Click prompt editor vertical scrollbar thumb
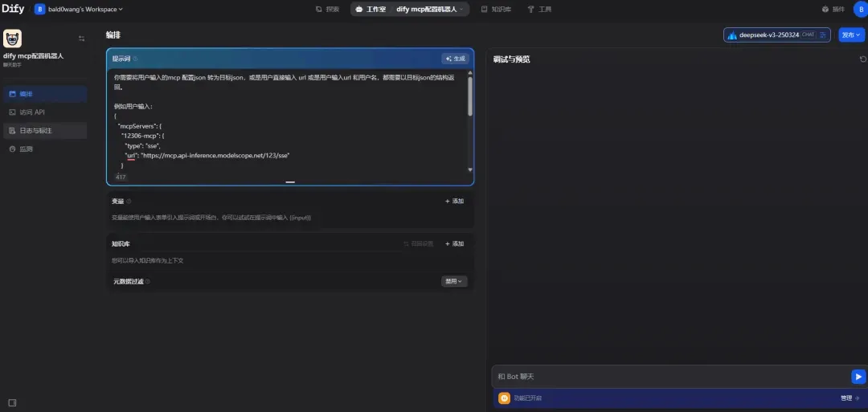 tap(470, 96)
